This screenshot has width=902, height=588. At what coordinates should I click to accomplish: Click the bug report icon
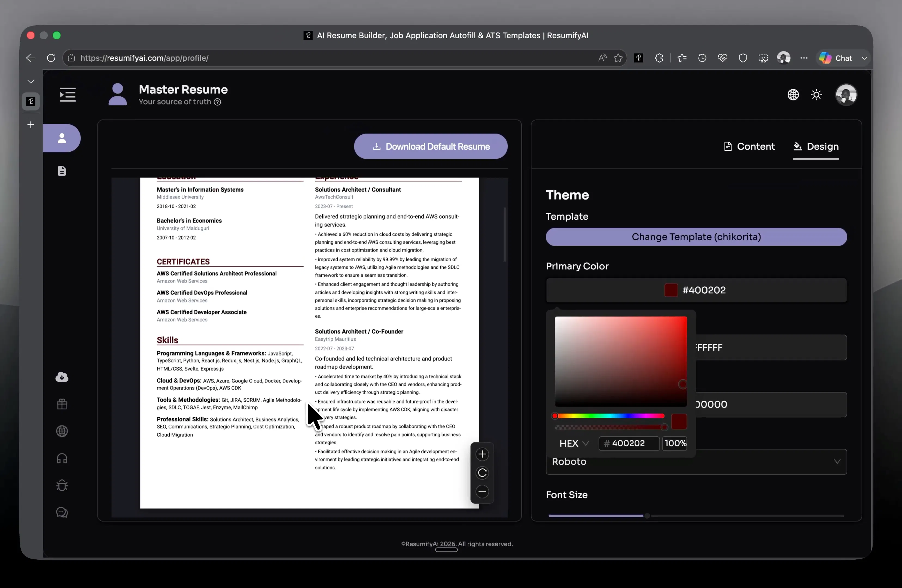coord(62,485)
